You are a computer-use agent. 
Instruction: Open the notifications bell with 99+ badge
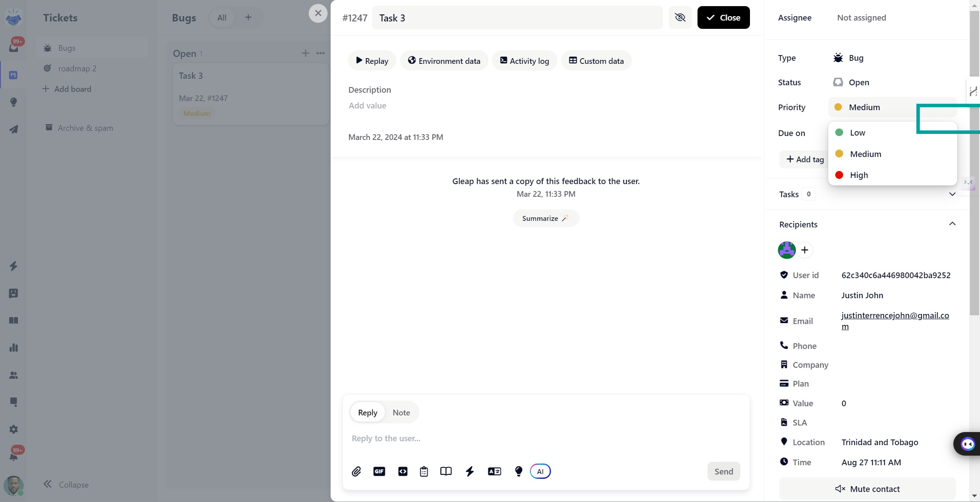click(x=14, y=456)
